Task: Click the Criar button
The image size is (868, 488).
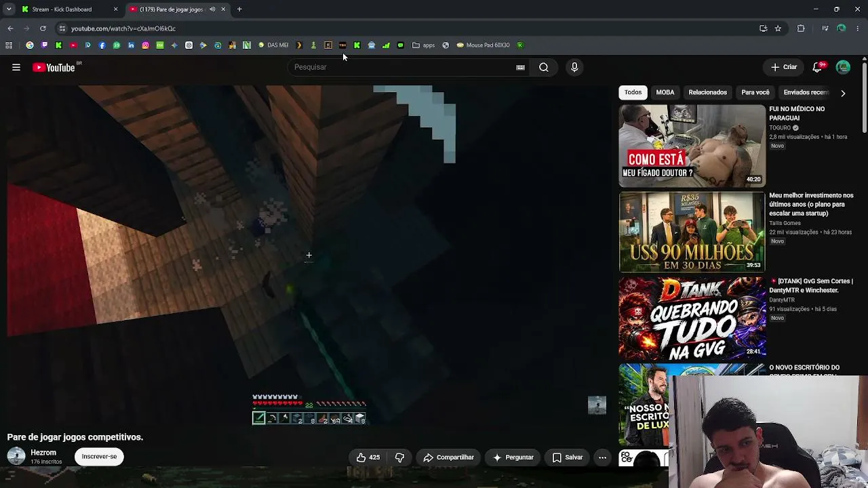Action: click(784, 67)
